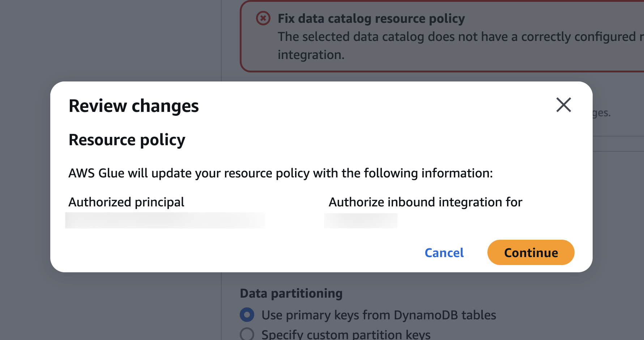Image resolution: width=644 pixels, height=340 pixels.
Task: Click the Review changes dialog title
Action: click(x=133, y=106)
